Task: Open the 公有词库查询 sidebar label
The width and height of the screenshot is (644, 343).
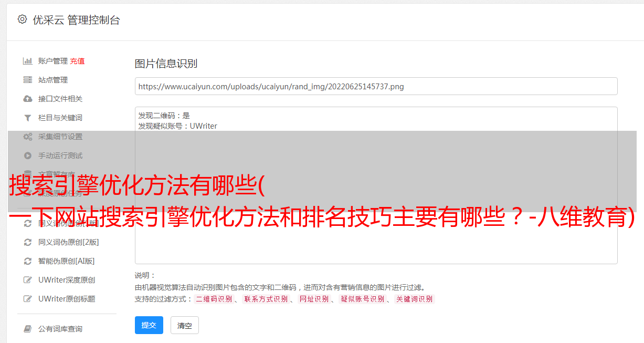Action: 60,329
